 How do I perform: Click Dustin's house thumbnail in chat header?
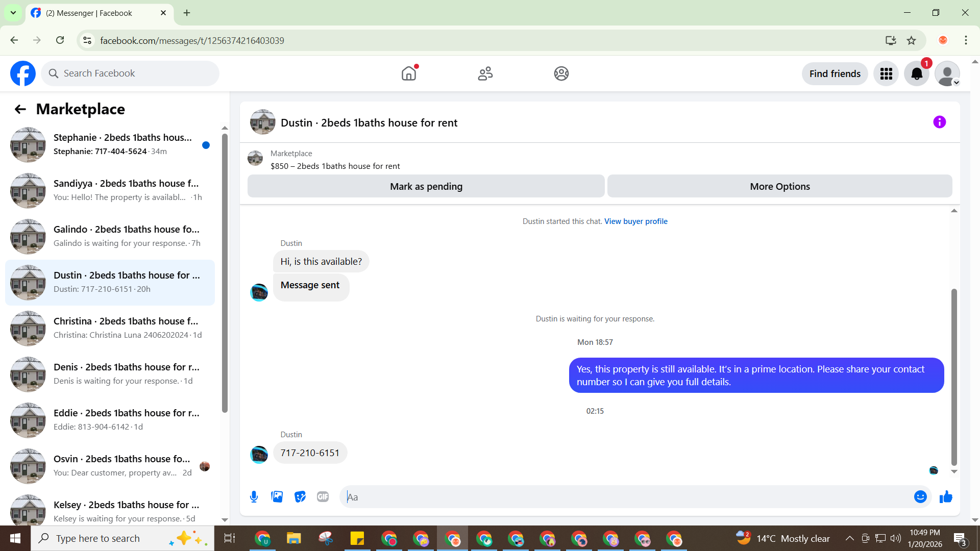click(263, 122)
